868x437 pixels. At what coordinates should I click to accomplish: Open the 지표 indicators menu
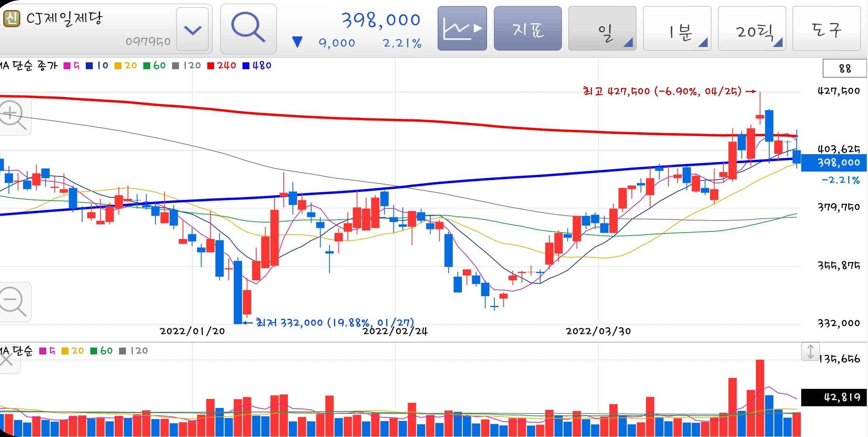coord(528,28)
